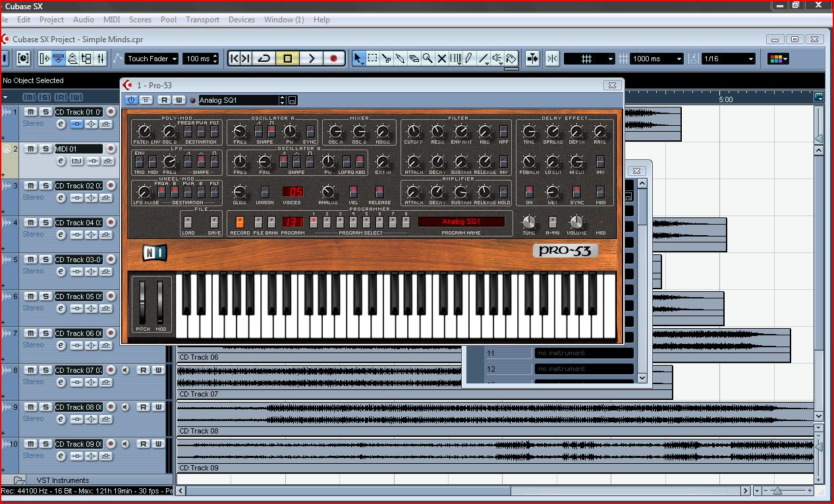The width and height of the screenshot is (834, 504).
Task: Open the 1/16 quantize dropdown
Action: tap(729, 59)
